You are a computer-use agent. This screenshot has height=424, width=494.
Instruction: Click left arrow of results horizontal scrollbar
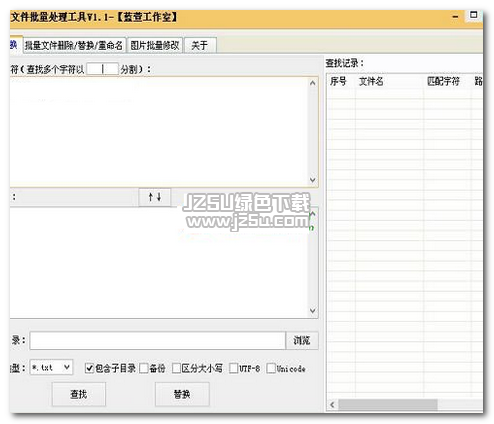(332, 405)
